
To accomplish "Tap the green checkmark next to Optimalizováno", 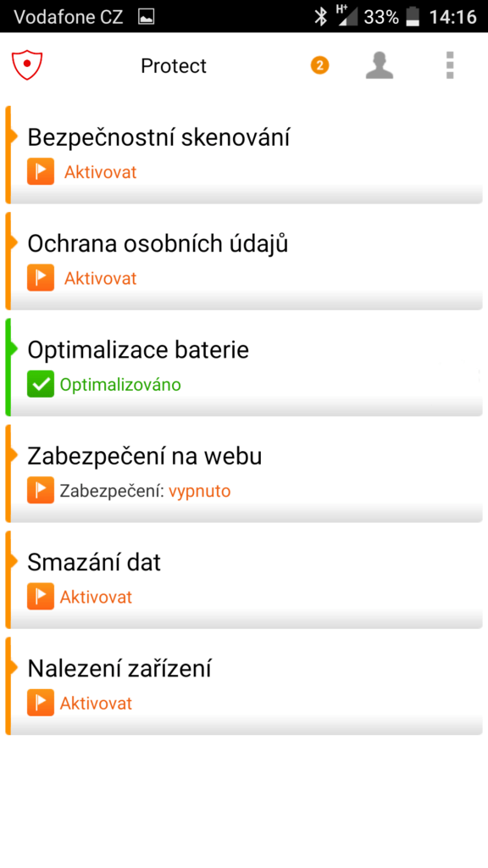I will (x=41, y=384).
